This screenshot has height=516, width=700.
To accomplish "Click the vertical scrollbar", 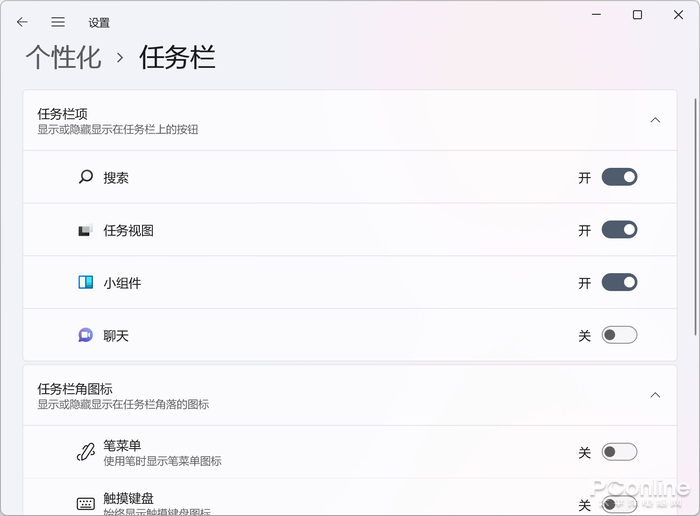I will click(x=695, y=200).
